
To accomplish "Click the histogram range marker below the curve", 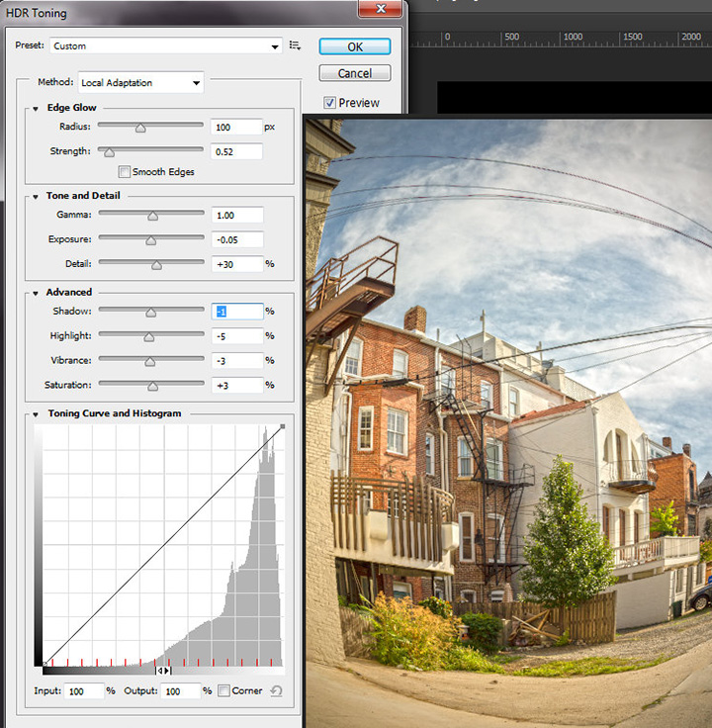I will (164, 671).
